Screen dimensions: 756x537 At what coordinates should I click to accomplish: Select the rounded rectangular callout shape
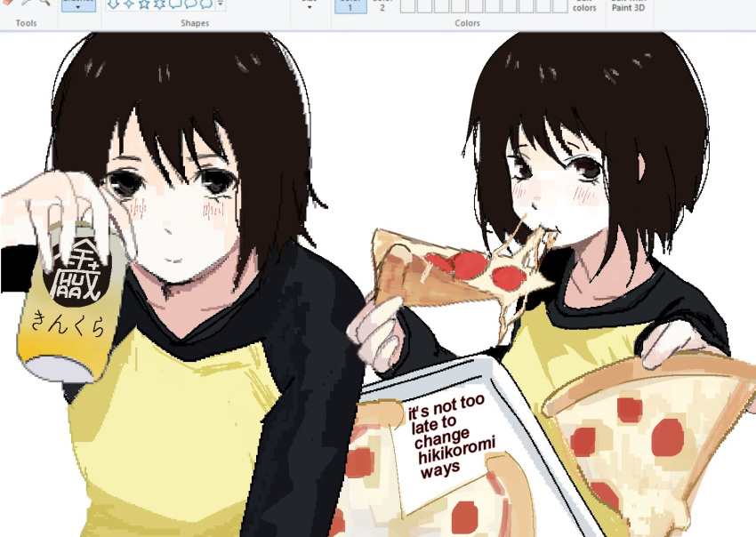tap(174, 5)
